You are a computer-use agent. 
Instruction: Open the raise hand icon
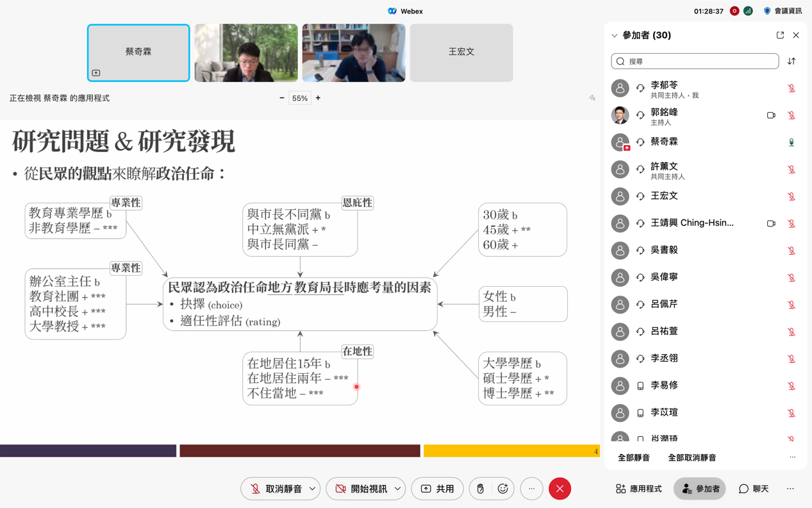[x=480, y=489]
